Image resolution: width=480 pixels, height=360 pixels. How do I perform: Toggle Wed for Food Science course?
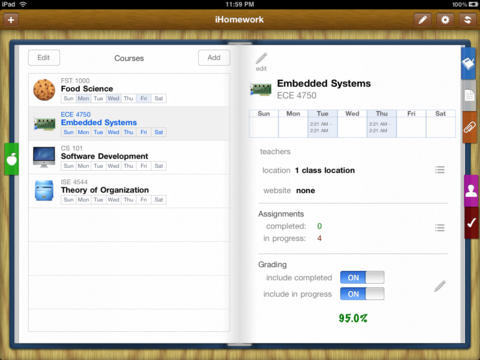[113, 98]
